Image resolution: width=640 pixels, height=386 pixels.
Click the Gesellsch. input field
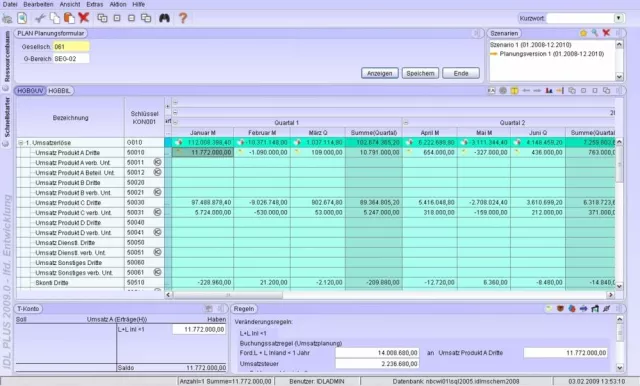click(x=71, y=47)
